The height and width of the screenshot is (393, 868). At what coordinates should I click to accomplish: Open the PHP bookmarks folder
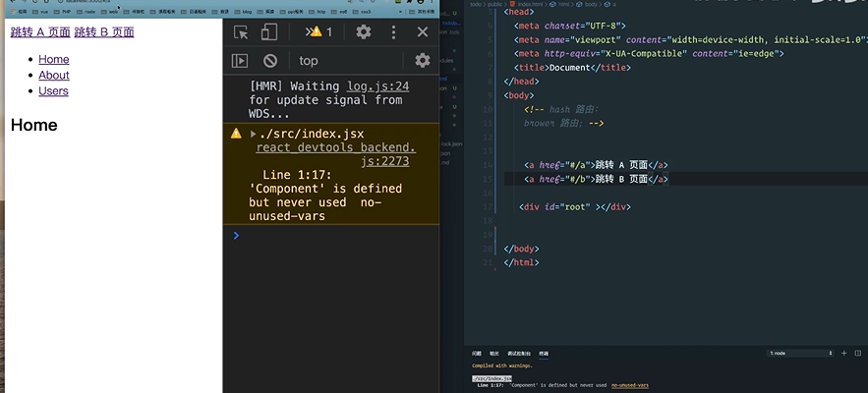click(x=62, y=11)
